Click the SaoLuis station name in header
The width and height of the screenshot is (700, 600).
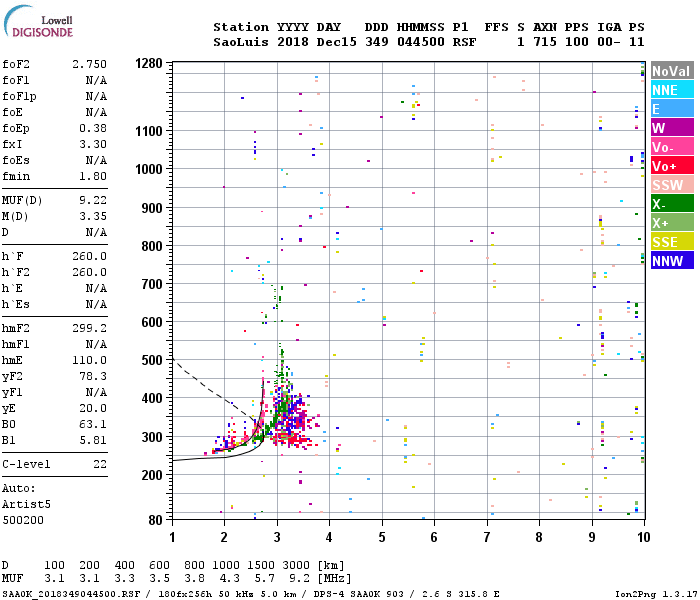point(241,42)
